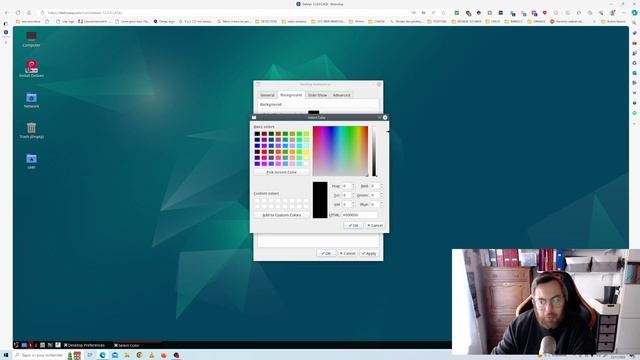The width and height of the screenshot is (640, 360).
Task: Click the browser back arrow
Action: (6, 13)
